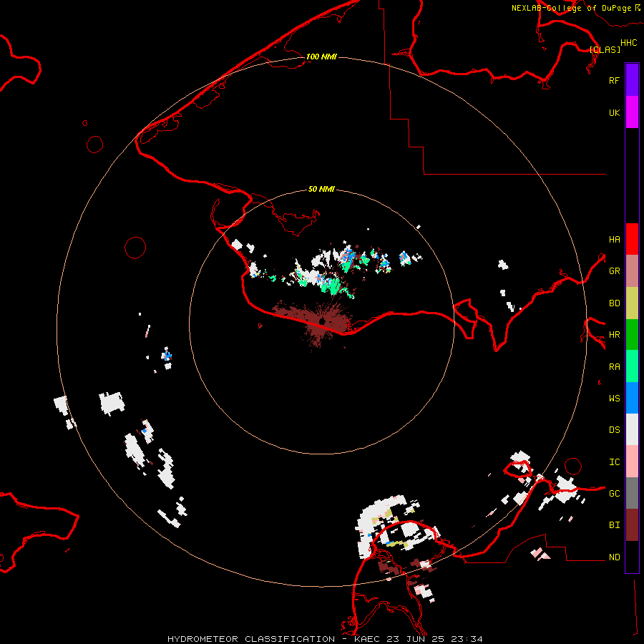Click the HR dark green swatch
Viewport: 644px width, 644px height.
(632, 335)
